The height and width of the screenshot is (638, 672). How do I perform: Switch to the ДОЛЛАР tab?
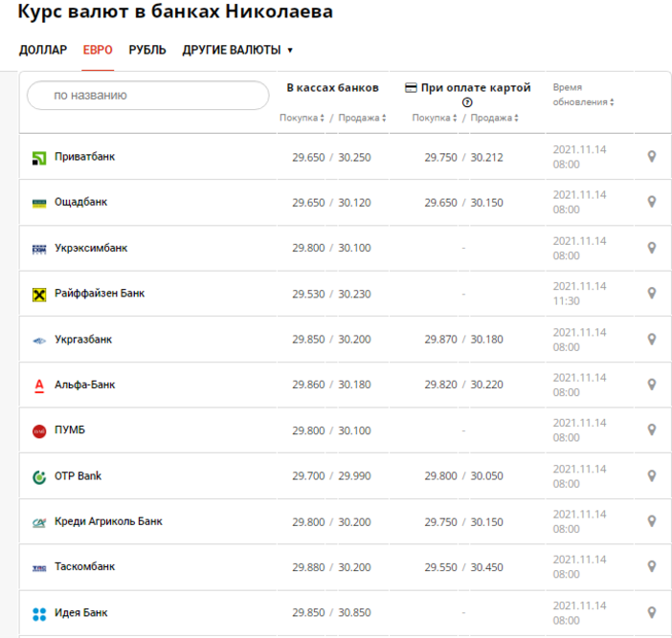[x=43, y=50]
